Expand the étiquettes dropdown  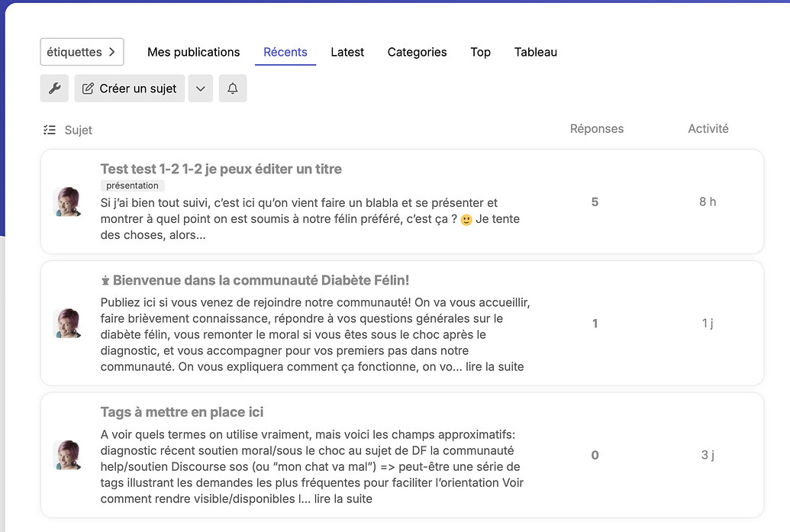pyautogui.click(x=82, y=52)
